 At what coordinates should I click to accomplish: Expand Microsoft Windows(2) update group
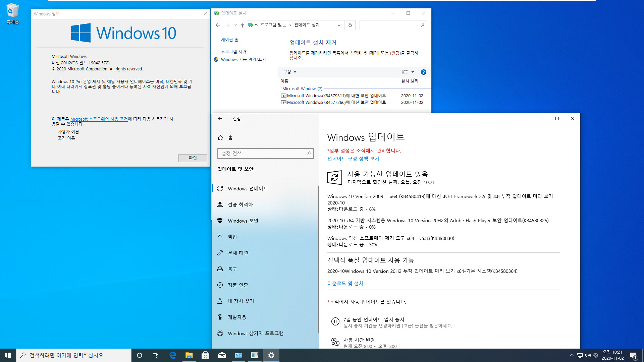pos(302,88)
